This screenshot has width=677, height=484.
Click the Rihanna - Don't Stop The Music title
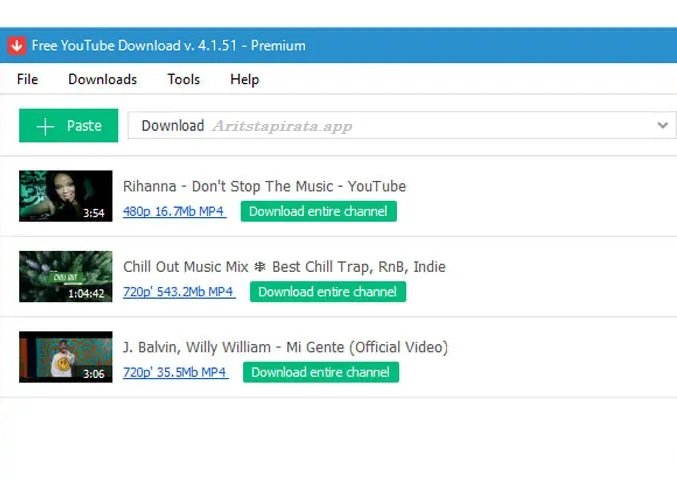264,186
